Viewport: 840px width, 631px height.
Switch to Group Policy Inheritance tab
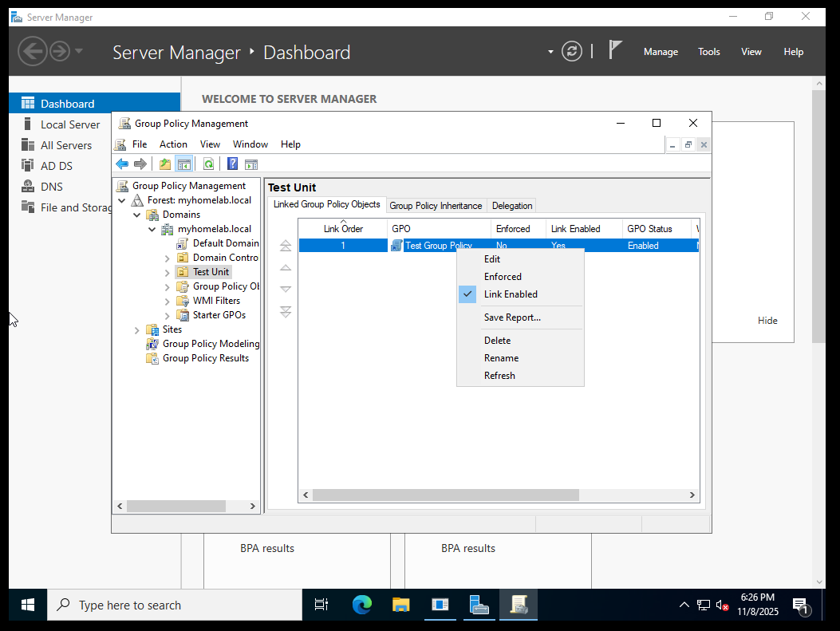(x=436, y=206)
